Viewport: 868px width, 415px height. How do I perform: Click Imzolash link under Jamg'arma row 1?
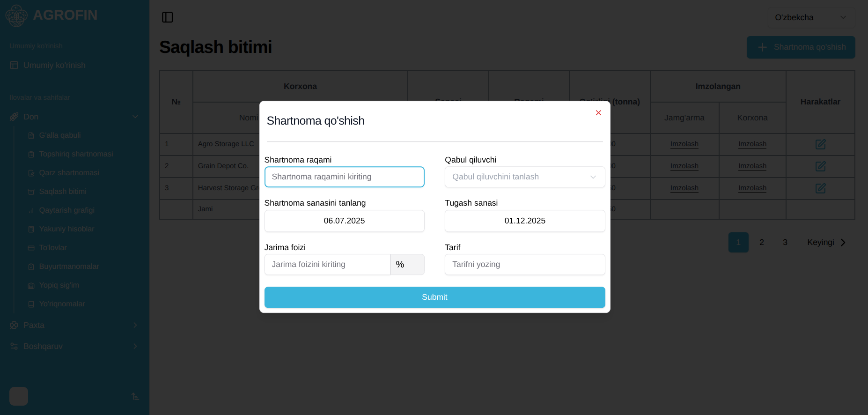tap(684, 144)
